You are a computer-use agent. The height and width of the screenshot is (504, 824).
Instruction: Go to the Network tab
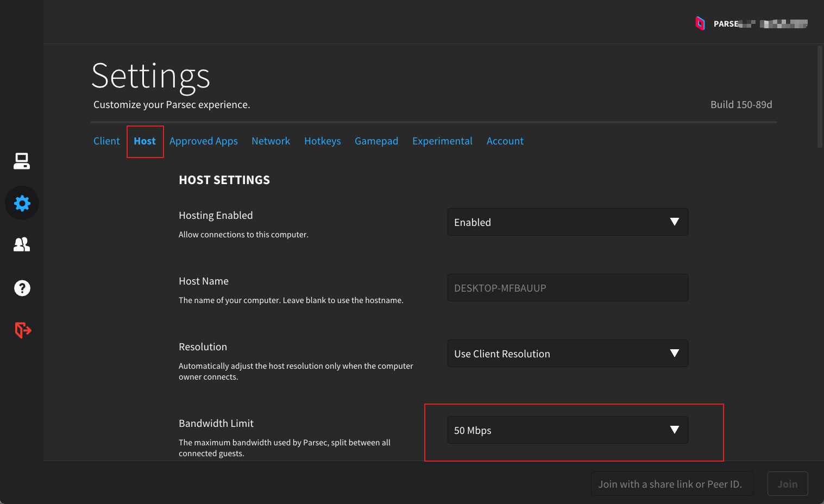pos(271,141)
